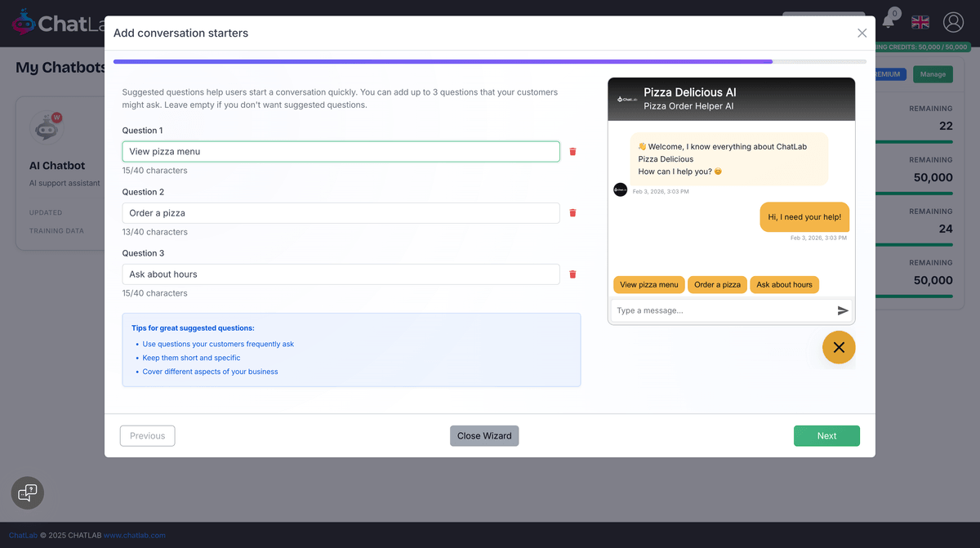The image size is (980, 548).
Task: Select the Previous button
Action: coord(147,435)
